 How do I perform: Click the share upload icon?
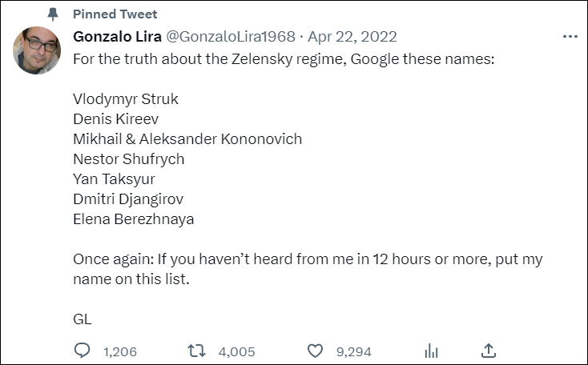coord(489,351)
